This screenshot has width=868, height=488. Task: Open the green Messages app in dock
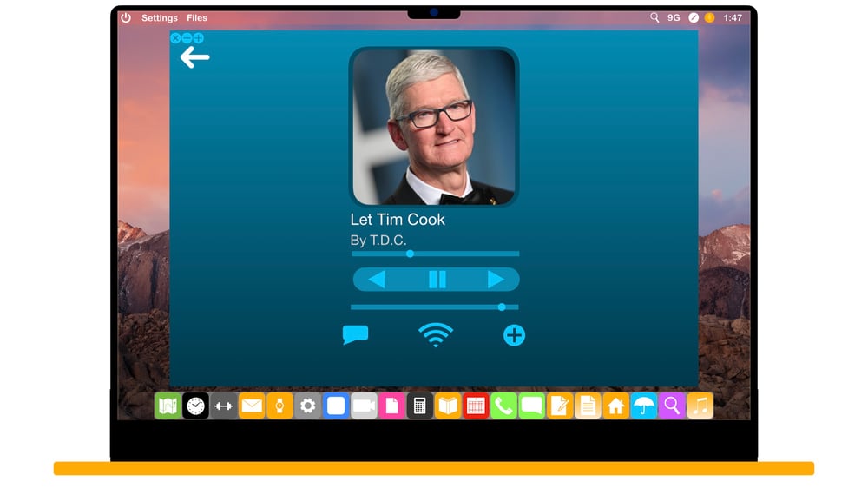532,406
